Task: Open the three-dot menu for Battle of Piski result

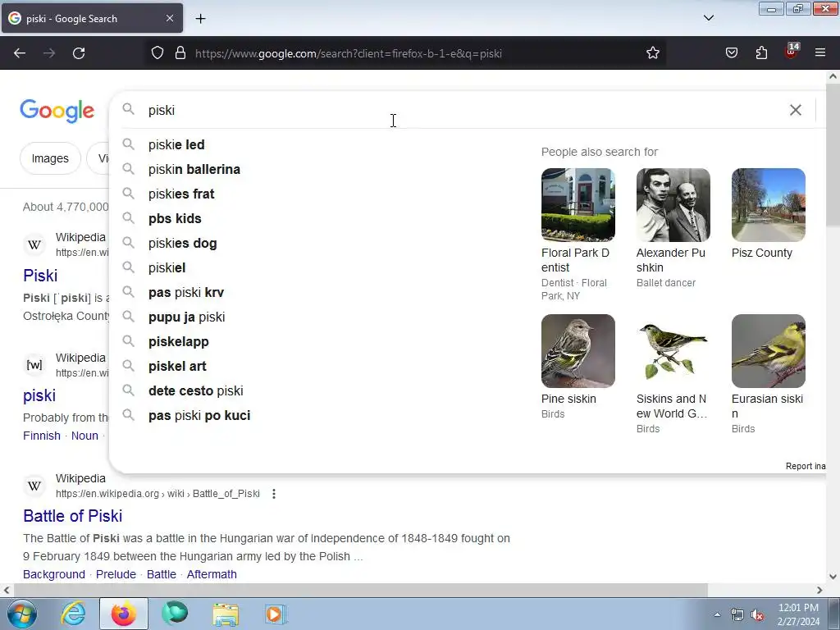Action: (274, 493)
